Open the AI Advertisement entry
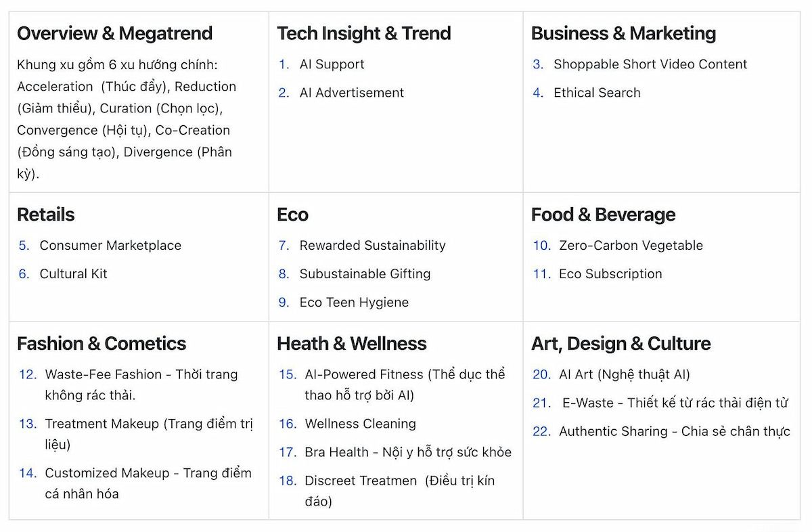The width and height of the screenshot is (812, 532). (351, 93)
